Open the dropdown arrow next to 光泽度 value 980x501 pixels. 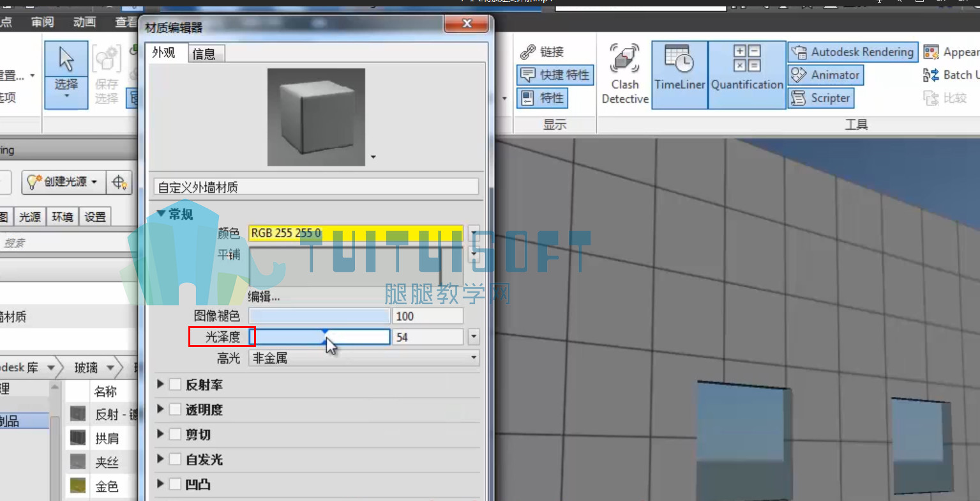473,336
